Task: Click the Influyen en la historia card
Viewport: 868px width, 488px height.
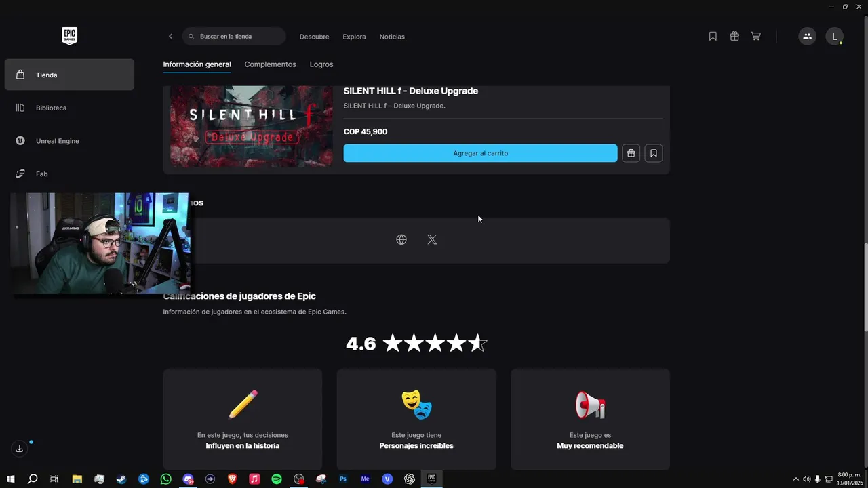Action: (x=243, y=420)
